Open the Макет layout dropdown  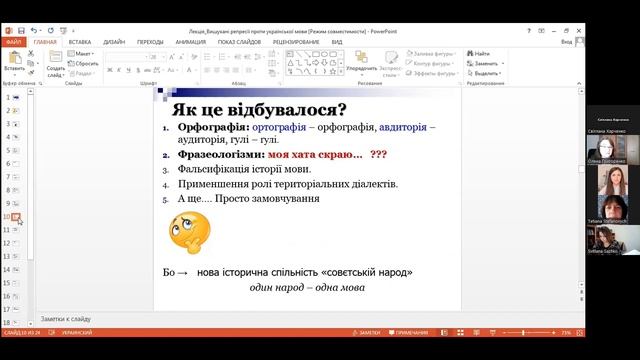point(81,53)
